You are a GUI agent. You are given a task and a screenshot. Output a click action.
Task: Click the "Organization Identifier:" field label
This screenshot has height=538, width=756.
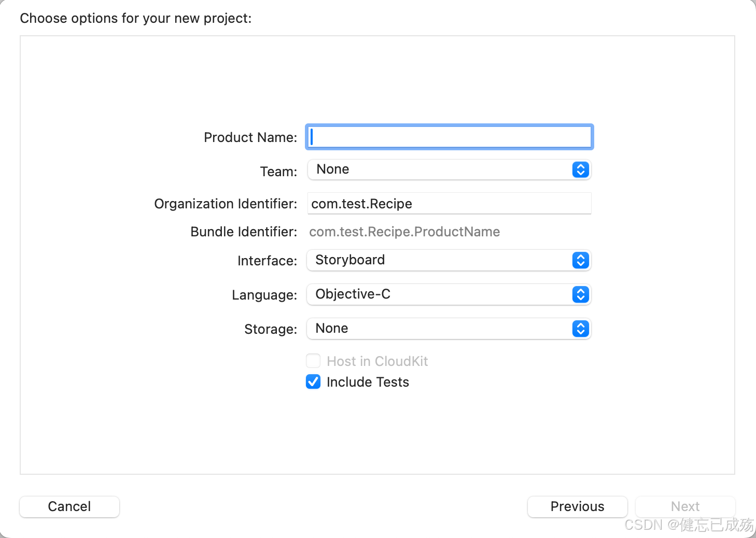coord(226,204)
